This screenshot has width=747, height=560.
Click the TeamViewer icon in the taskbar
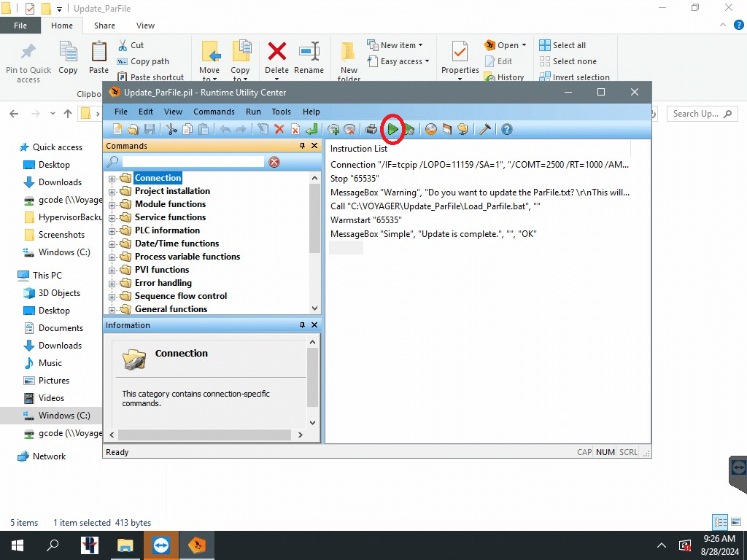click(x=161, y=545)
